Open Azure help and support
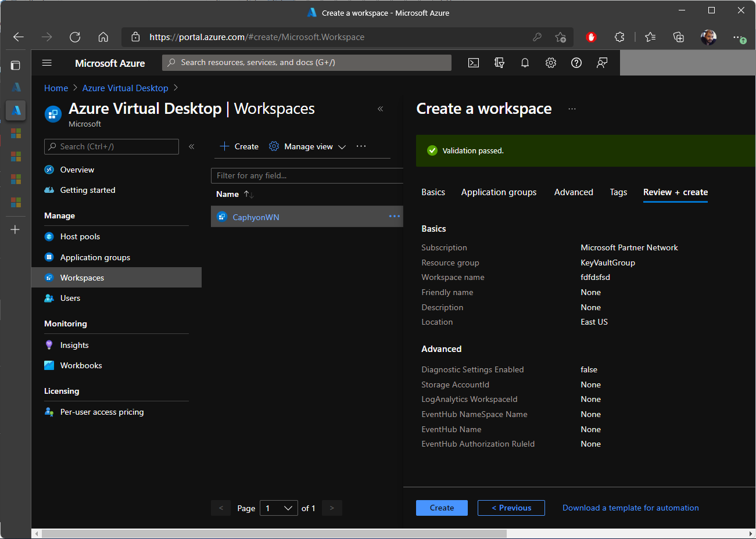 coord(576,63)
